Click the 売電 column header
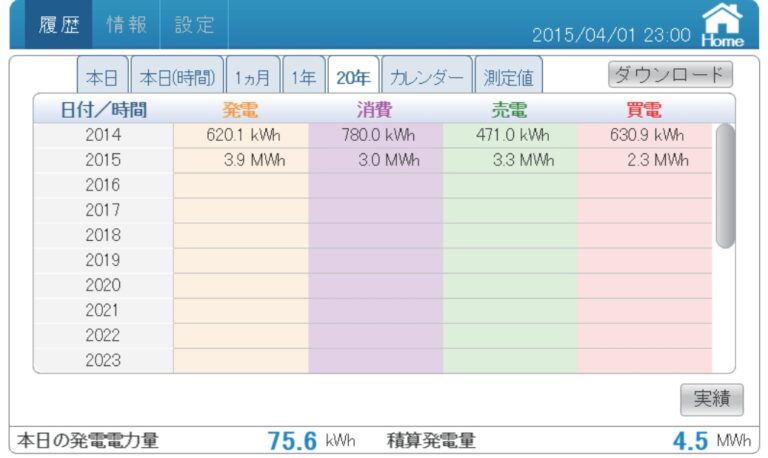This screenshot has width=768, height=458. tap(509, 109)
